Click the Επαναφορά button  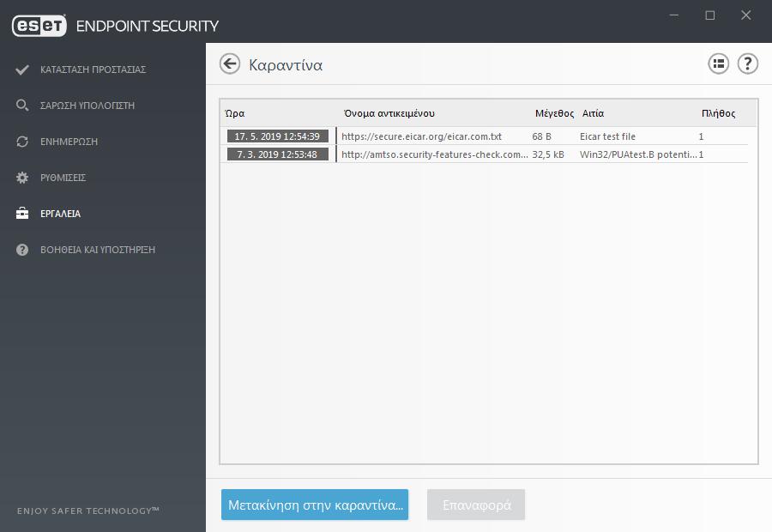pyautogui.click(x=476, y=505)
